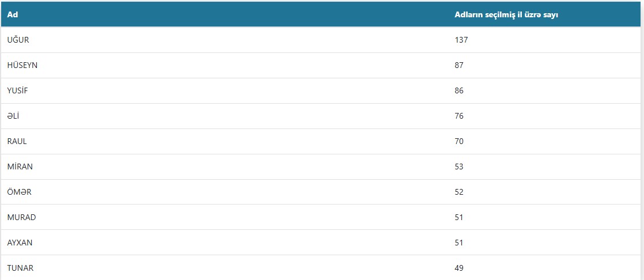
Task: Click the 'Ad' column header
Action: point(12,14)
